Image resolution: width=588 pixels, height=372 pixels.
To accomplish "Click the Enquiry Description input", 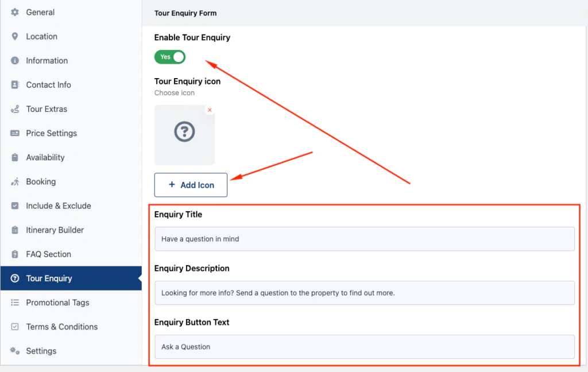I will (x=365, y=293).
